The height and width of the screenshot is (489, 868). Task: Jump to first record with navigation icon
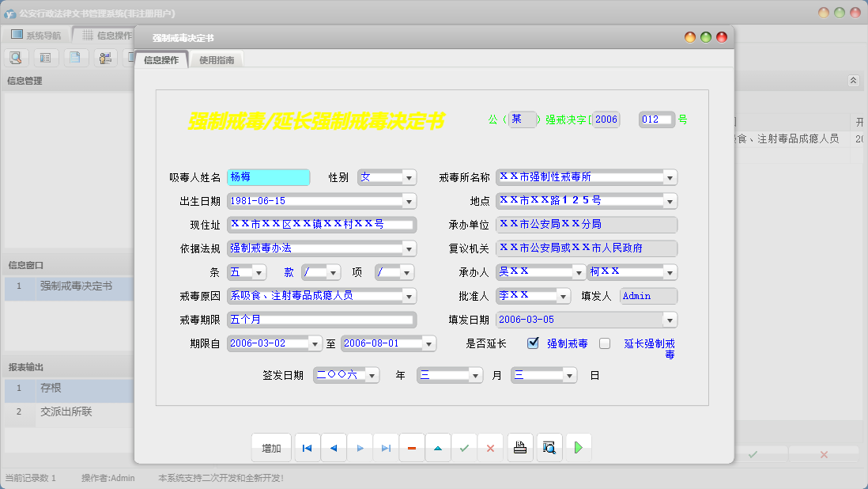point(307,447)
